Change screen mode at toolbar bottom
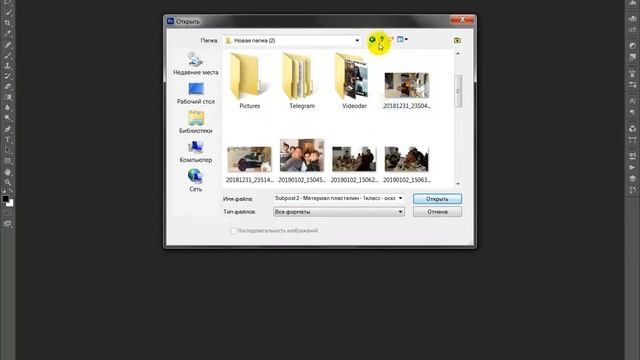 coord(7,224)
